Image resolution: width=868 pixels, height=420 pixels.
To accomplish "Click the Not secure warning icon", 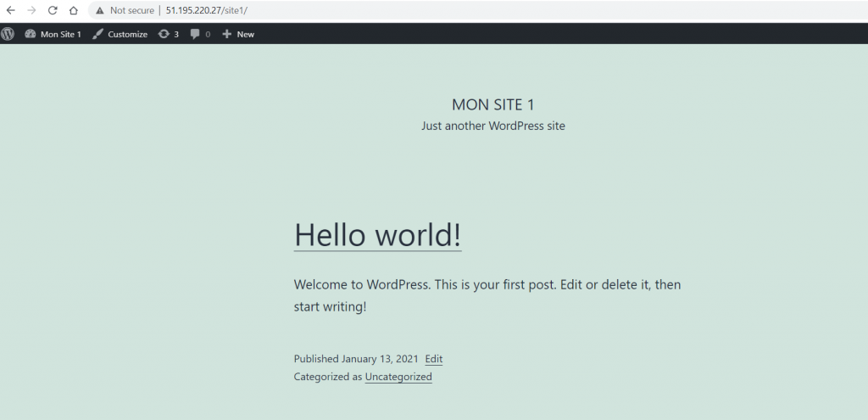I will (100, 10).
